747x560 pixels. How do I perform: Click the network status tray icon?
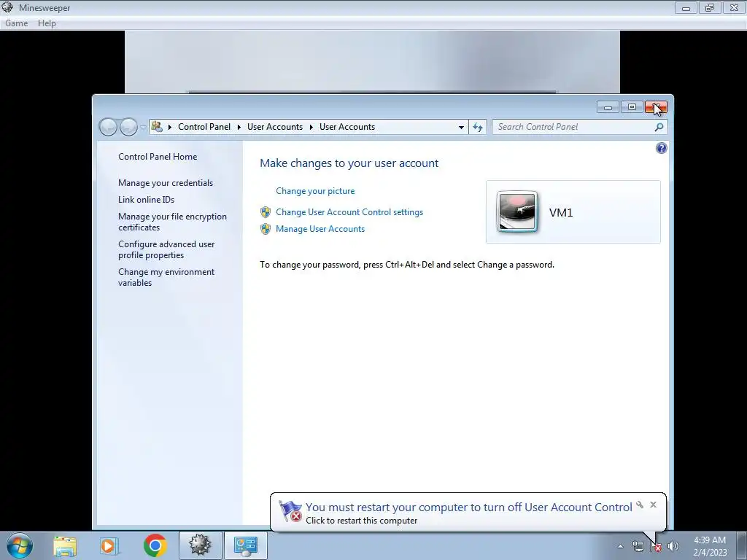[638, 546]
